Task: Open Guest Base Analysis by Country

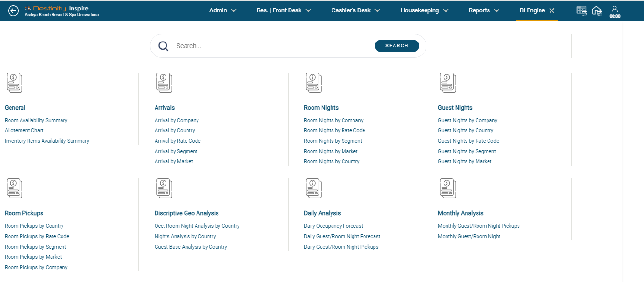Action: pos(191,247)
